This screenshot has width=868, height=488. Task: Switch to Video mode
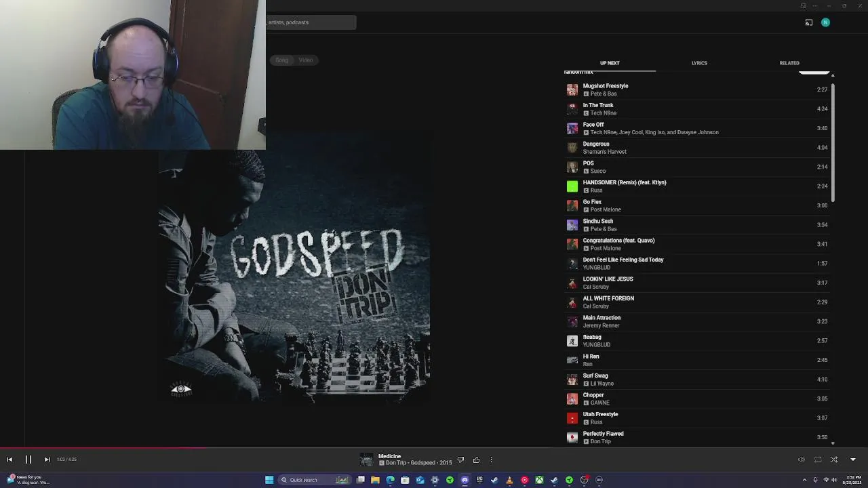[x=306, y=60]
